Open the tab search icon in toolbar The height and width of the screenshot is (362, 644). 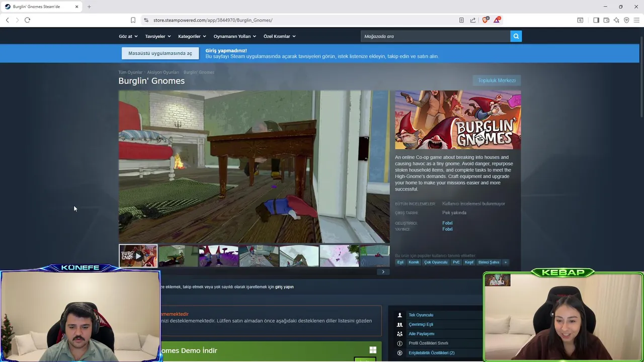pos(580,20)
